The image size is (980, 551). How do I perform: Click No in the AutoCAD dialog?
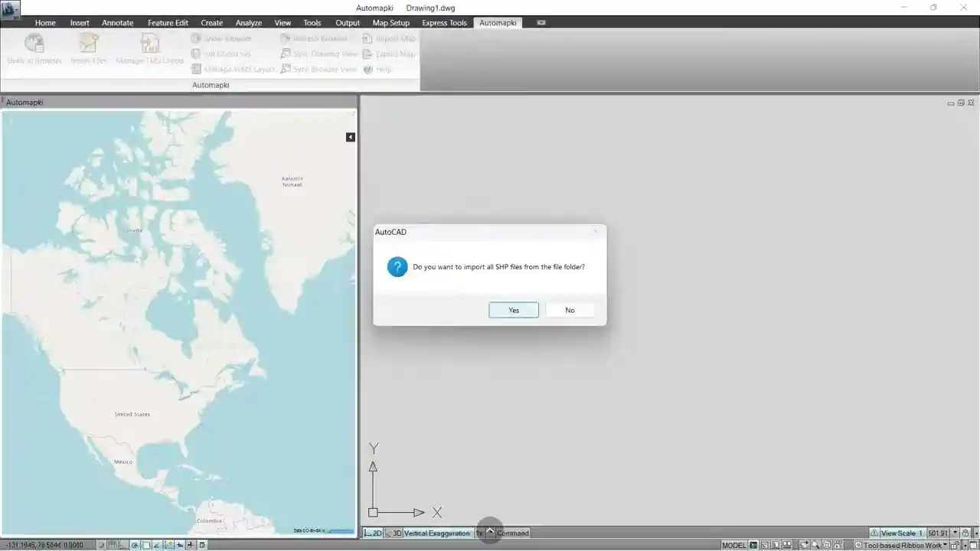pyautogui.click(x=570, y=310)
